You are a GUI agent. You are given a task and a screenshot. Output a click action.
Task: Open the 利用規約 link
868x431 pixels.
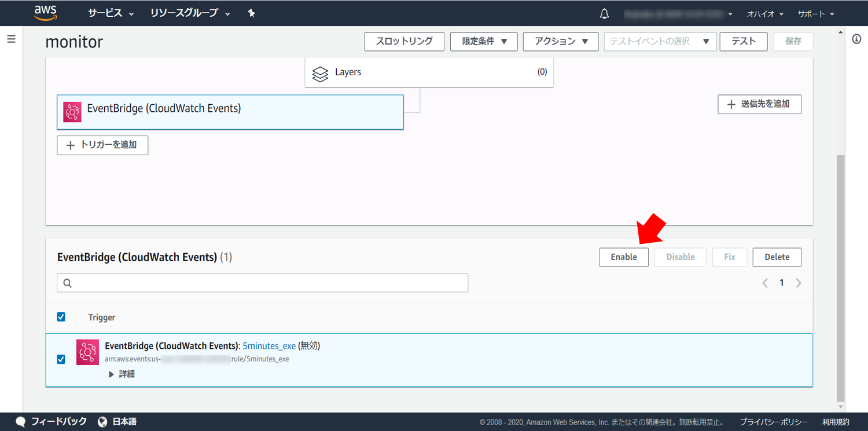click(x=836, y=422)
